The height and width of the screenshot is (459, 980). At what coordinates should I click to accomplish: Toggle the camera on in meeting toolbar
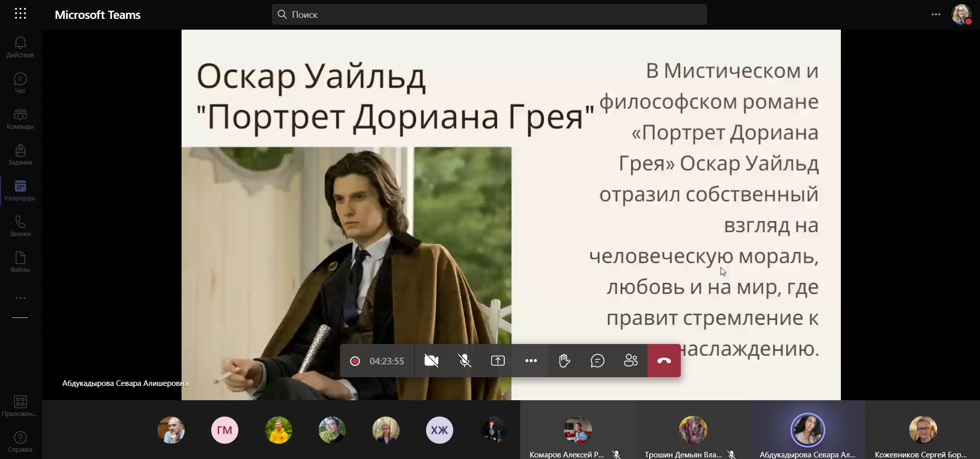click(x=431, y=361)
